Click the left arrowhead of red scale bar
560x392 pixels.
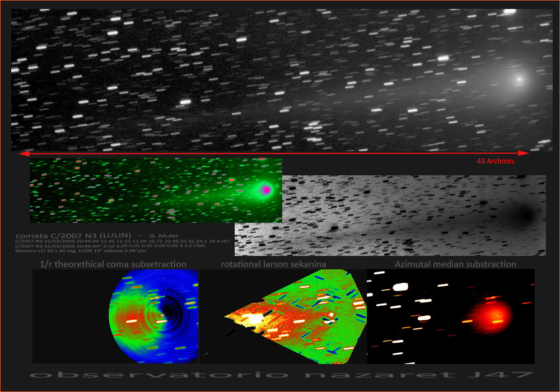click(22, 153)
